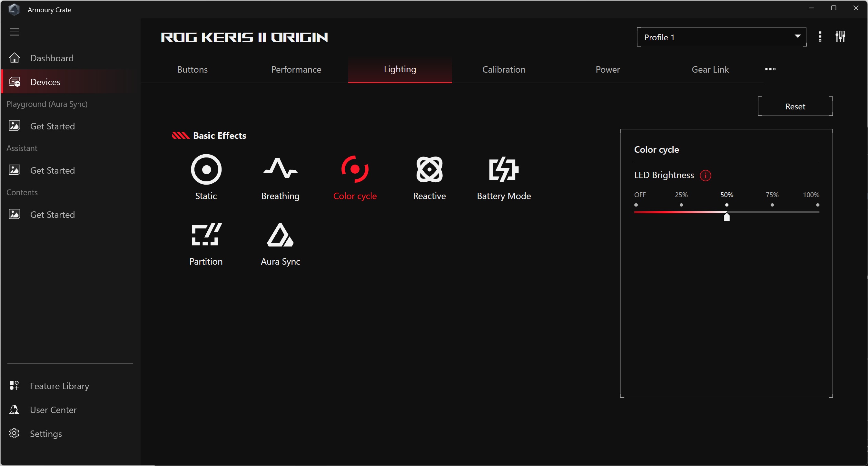Click the brightness slider track near 75%

[x=772, y=212]
